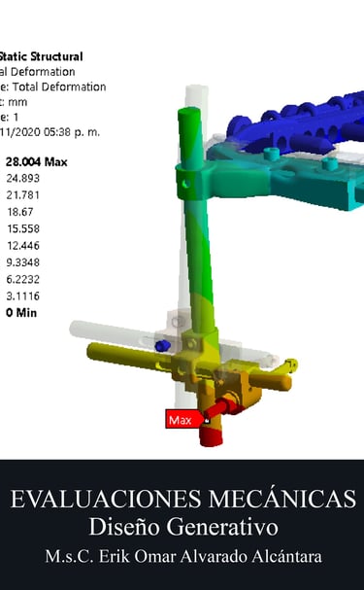
Task: Click the "Static Structural" heading text
Action: coord(41,56)
